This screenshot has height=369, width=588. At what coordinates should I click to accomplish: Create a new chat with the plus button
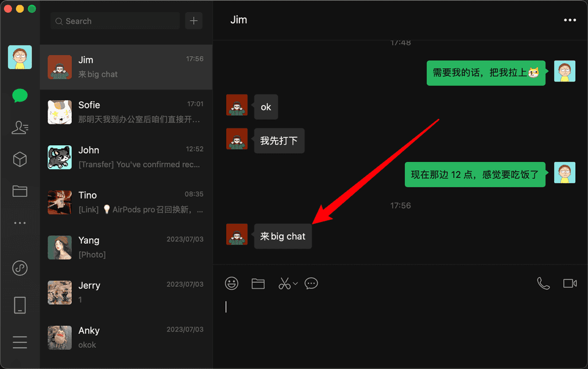coord(194,21)
